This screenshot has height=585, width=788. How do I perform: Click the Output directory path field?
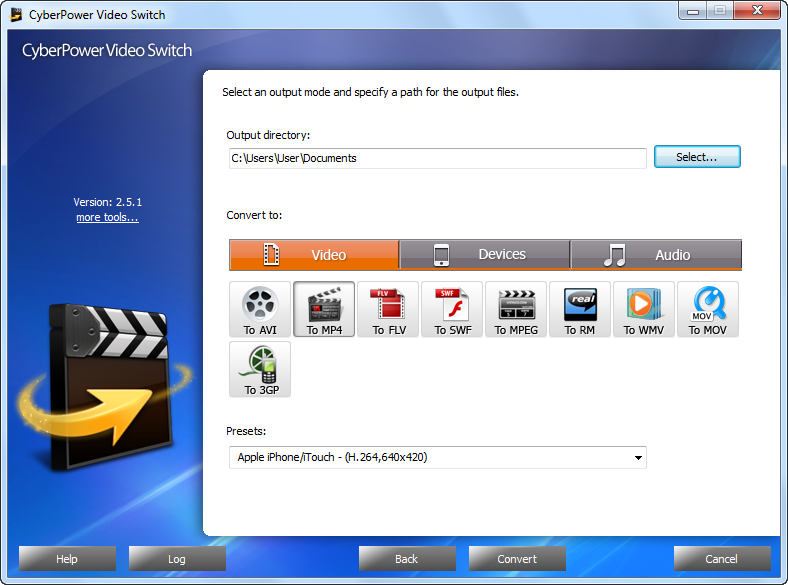coord(437,158)
